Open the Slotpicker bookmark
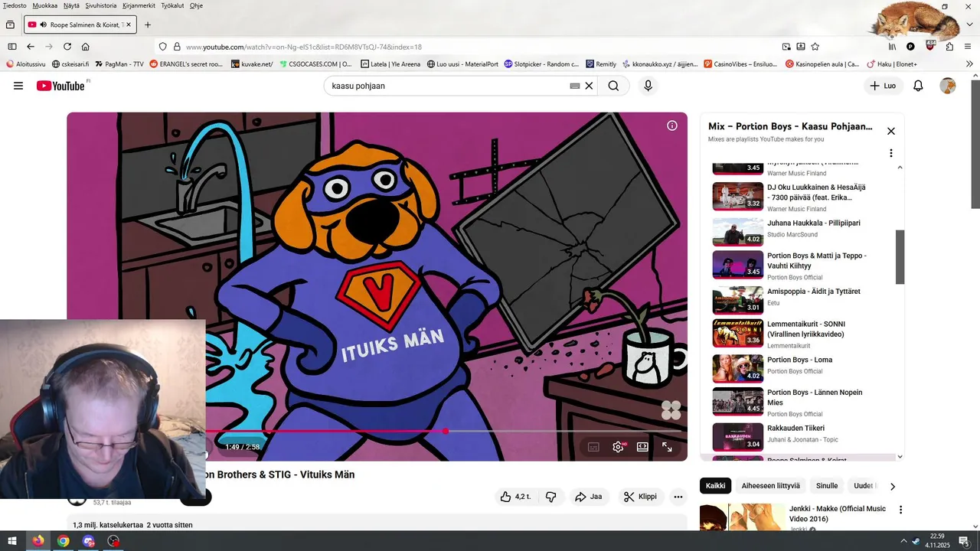Screen dimensions: 980x551 541,64
